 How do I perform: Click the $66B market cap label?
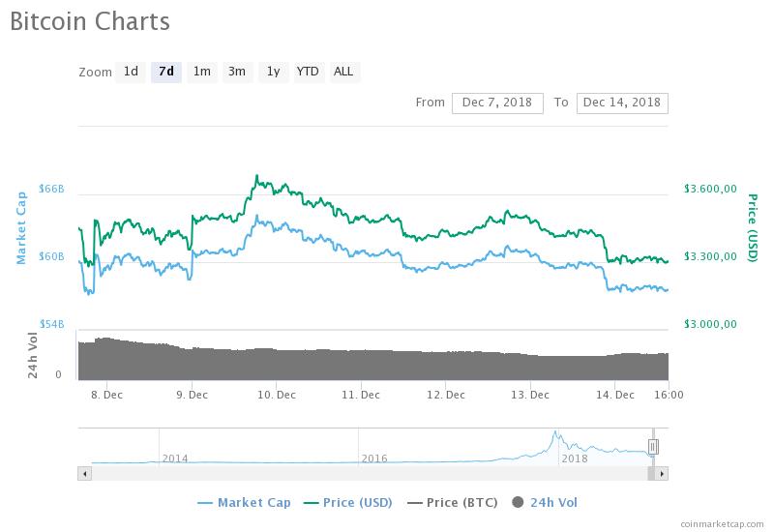tap(52, 189)
